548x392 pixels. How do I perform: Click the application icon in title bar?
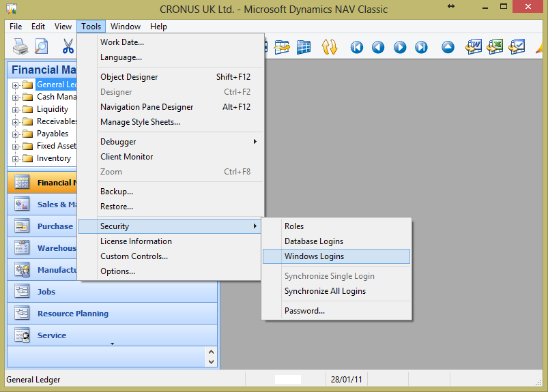(x=12, y=8)
